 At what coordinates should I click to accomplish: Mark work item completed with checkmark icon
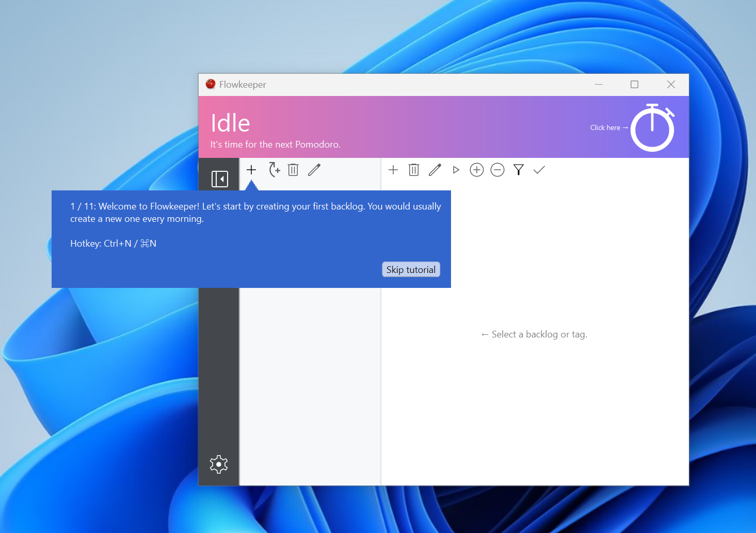(539, 170)
